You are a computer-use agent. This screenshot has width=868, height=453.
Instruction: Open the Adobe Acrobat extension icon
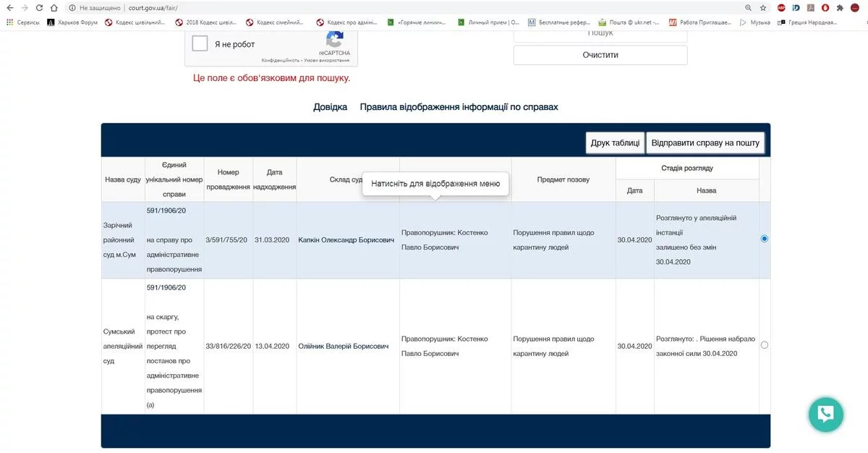pos(811,8)
